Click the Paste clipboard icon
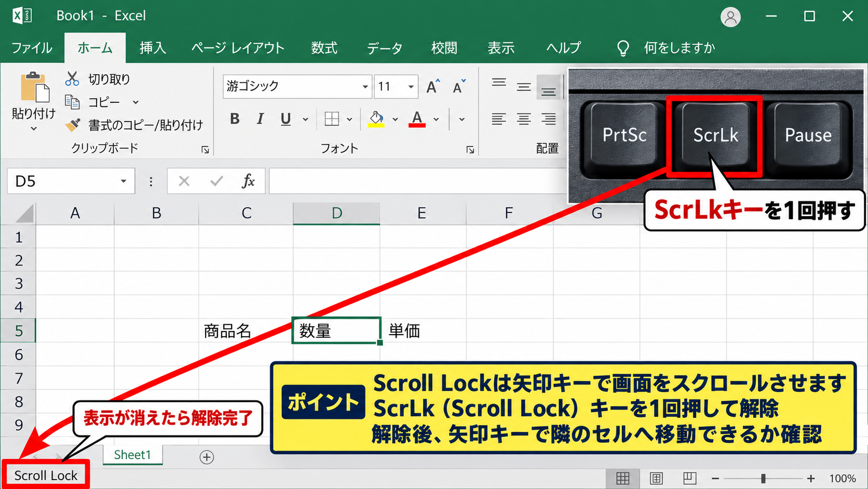868x489 pixels. pyautogui.click(x=34, y=87)
